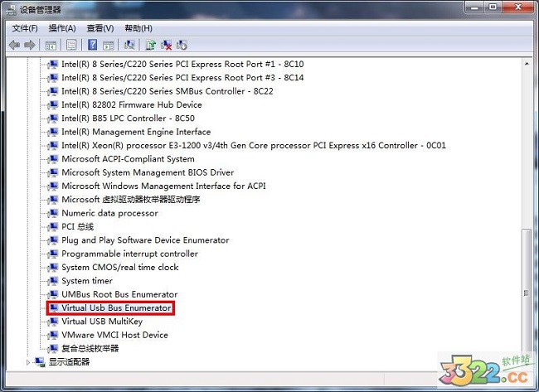This screenshot has height=392, width=539.
Task: Toggle the console tree pane icon
Action: pos(51,45)
